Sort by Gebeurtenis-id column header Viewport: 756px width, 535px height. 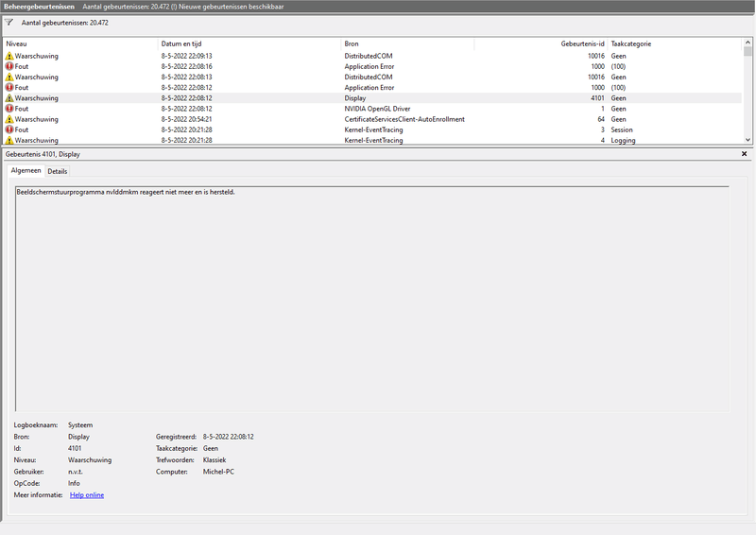coord(541,43)
